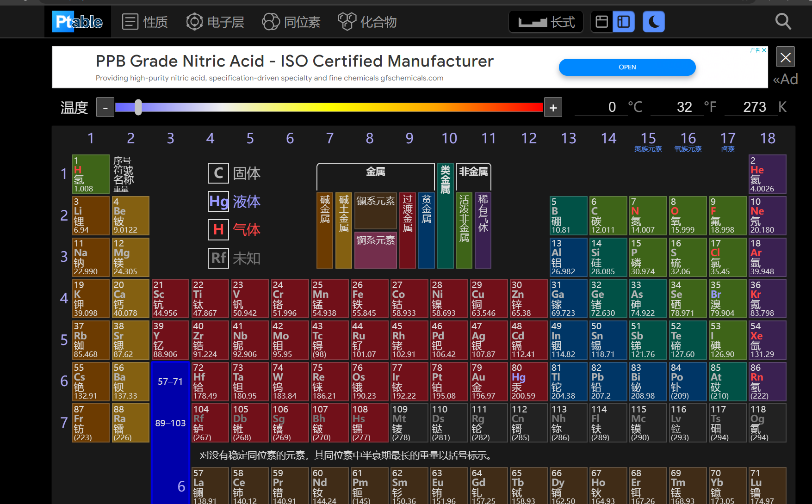This screenshot has height=504, width=812.
Task: Select the silicon Si element cell
Action: point(608,257)
